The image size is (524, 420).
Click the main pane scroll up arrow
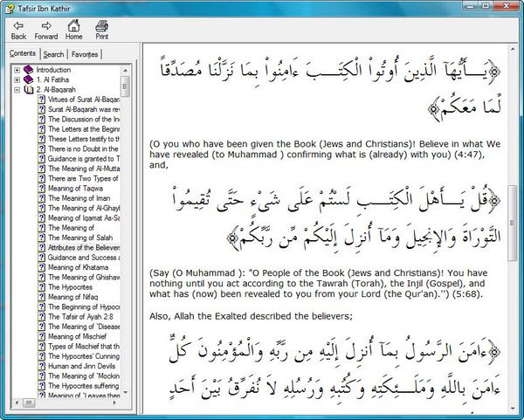click(x=513, y=50)
